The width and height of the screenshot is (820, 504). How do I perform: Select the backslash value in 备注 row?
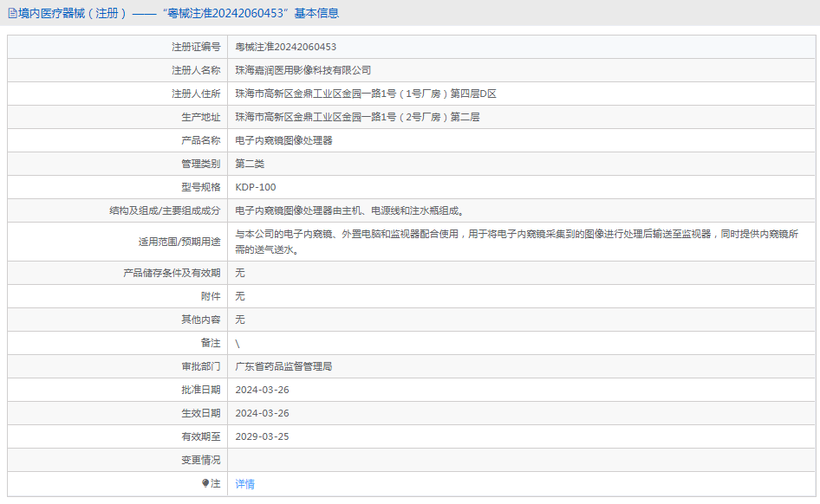click(238, 343)
